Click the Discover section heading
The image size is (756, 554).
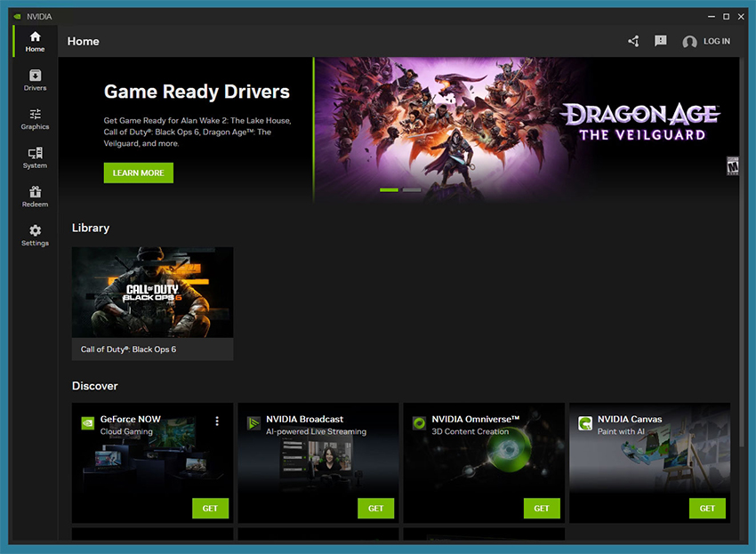pyautogui.click(x=95, y=386)
